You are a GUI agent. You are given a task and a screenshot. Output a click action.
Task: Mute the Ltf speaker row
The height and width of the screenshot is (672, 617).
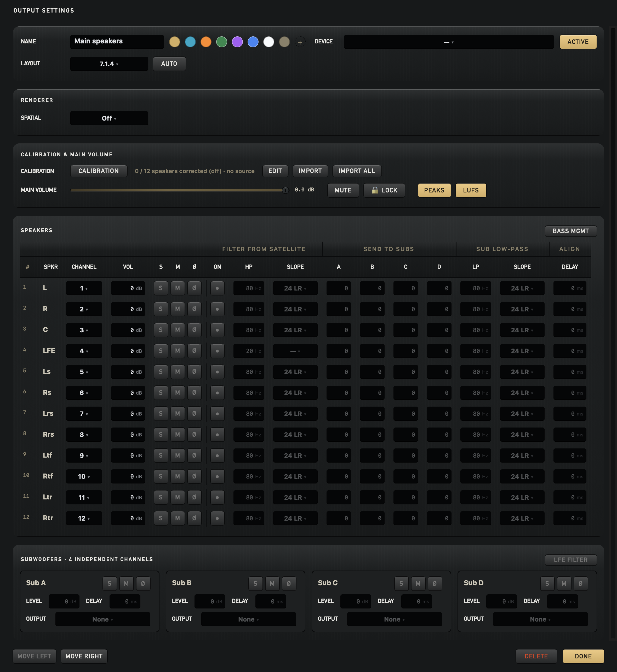pyautogui.click(x=178, y=455)
